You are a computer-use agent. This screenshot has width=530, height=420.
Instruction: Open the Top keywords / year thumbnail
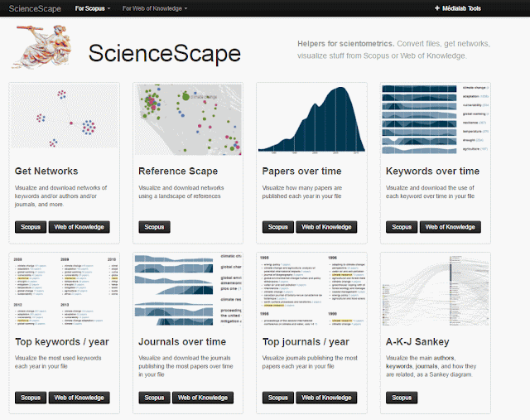(x=65, y=290)
